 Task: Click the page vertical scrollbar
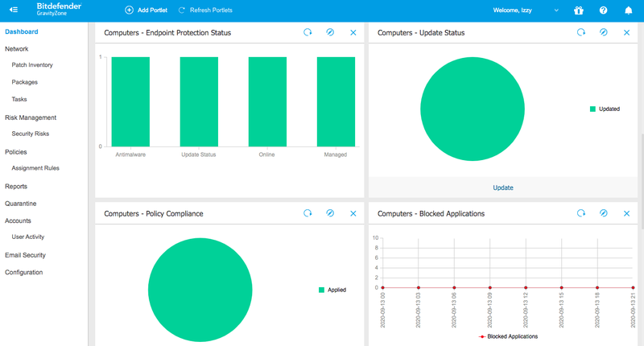[642, 180]
